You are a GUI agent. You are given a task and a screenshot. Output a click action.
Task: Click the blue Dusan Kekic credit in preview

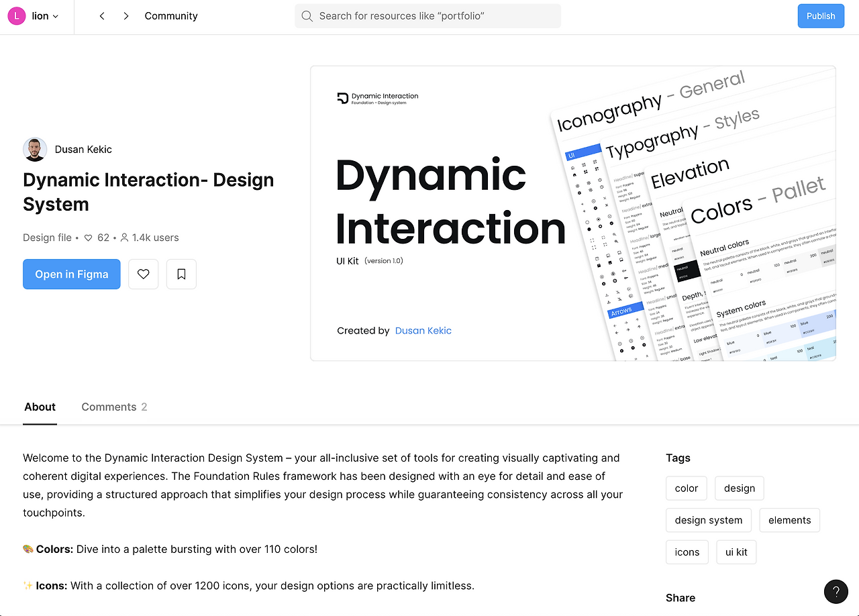[x=423, y=331]
